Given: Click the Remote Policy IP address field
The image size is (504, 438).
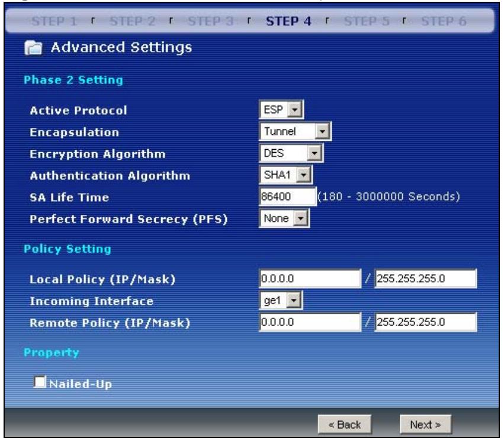Looking at the screenshot, I should click(310, 322).
